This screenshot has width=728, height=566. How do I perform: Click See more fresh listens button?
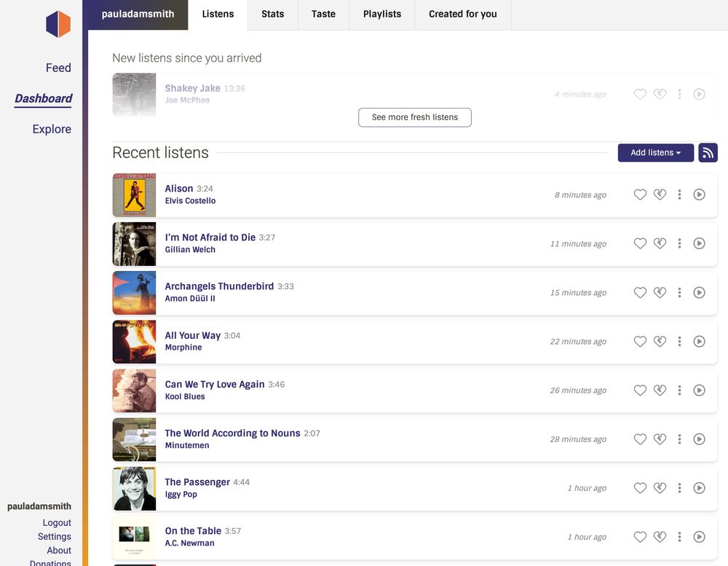pos(415,117)
